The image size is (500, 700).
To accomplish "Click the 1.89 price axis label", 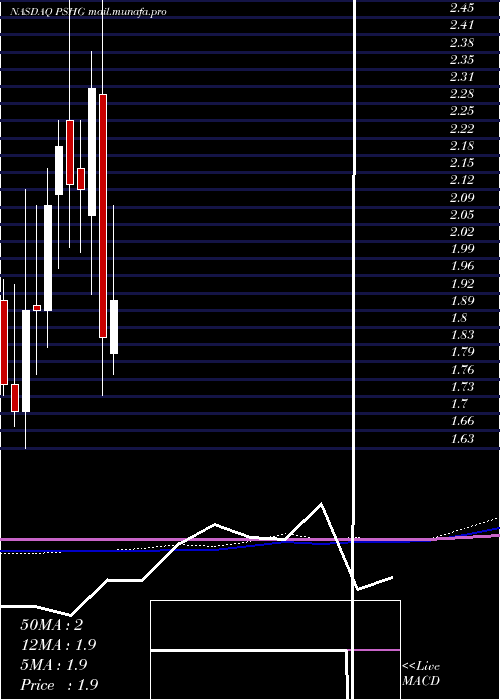I will tap(462, 300).
